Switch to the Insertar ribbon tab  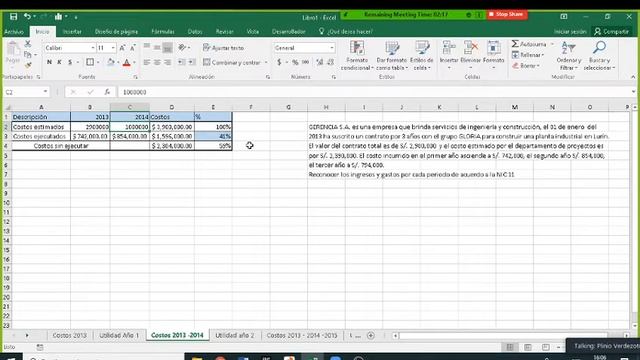72,31
